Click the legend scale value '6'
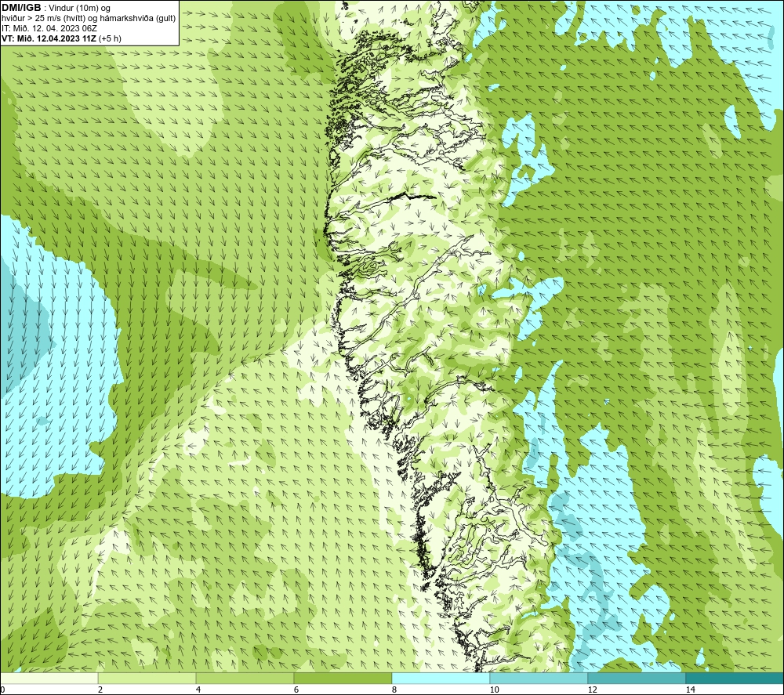 296,690
